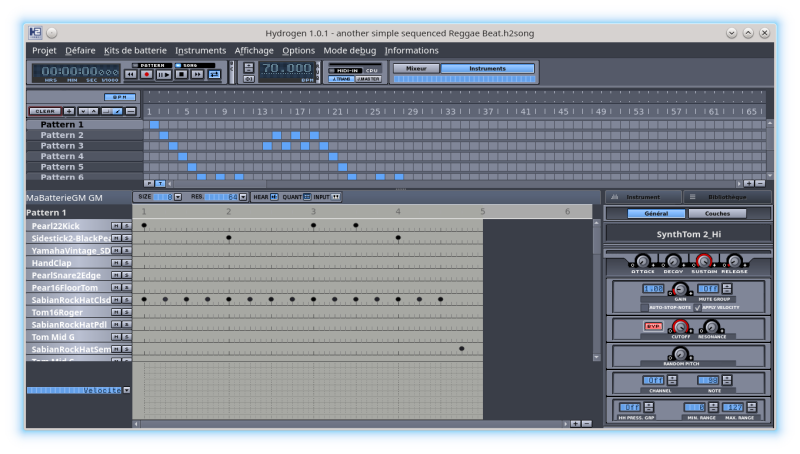Select the Couches layers view

[717, 214]
